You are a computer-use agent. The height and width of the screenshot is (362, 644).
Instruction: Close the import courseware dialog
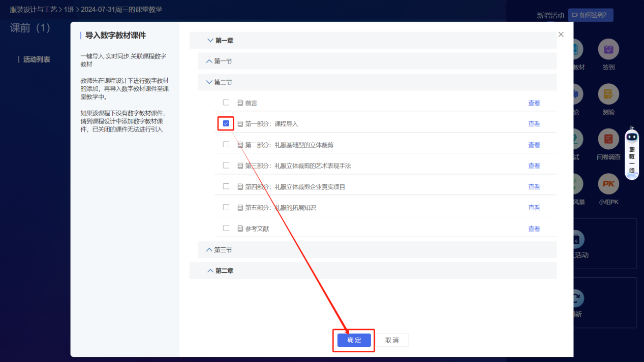pos(561,34)
